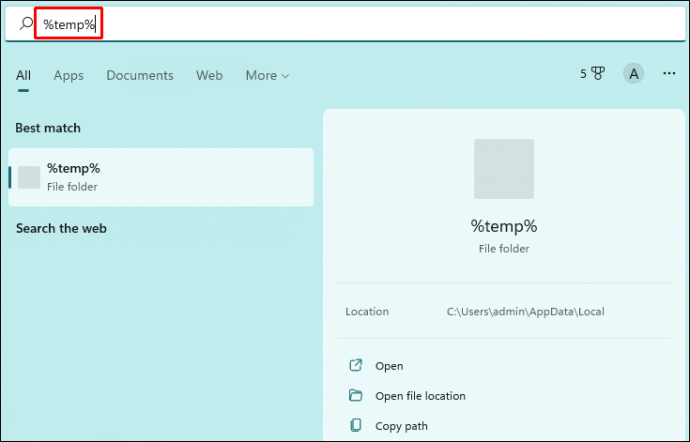Click the Location path C:\Users\admin\AppData\Local

point(525,312)
